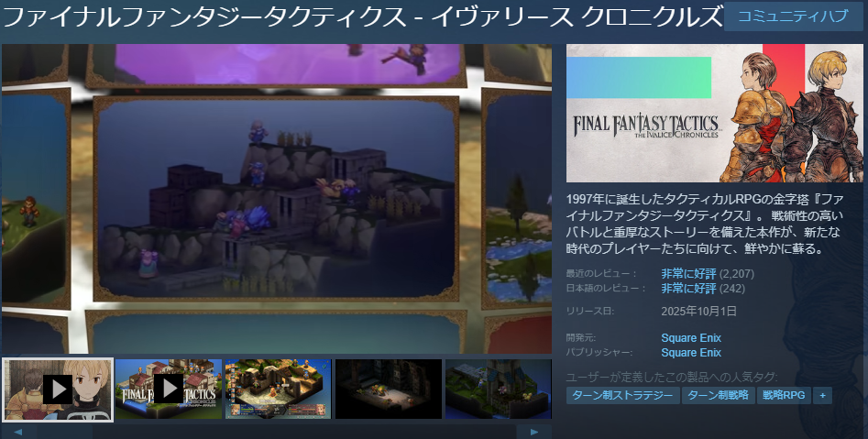
Task: Play the second trailer with Final Fantasy Tactics logo
Action: tap(169, 389)
